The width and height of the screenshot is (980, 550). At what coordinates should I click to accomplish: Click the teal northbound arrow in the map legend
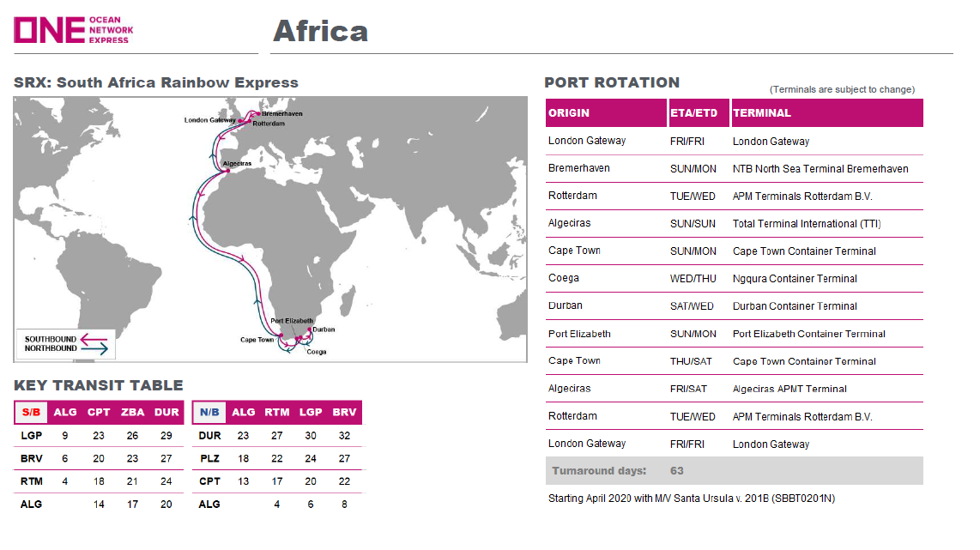click(x=94, y=348)
